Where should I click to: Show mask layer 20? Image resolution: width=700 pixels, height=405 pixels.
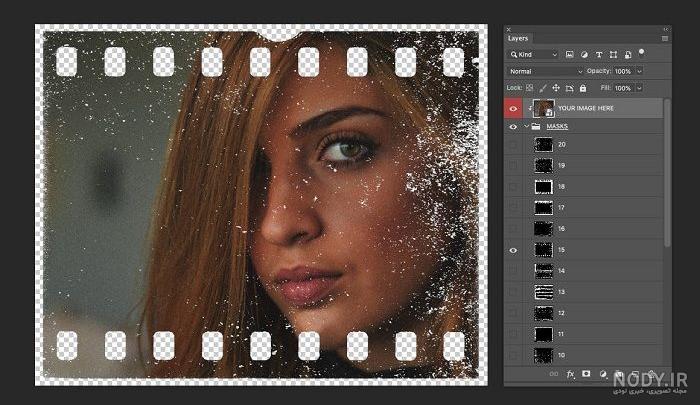[x=513, y=145]
